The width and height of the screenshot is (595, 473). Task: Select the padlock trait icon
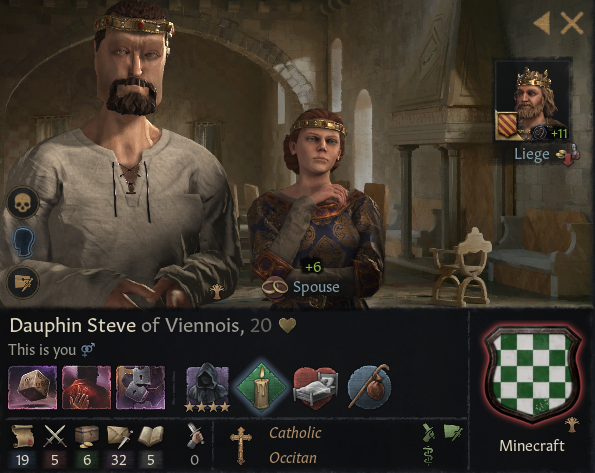coord(140,388)
